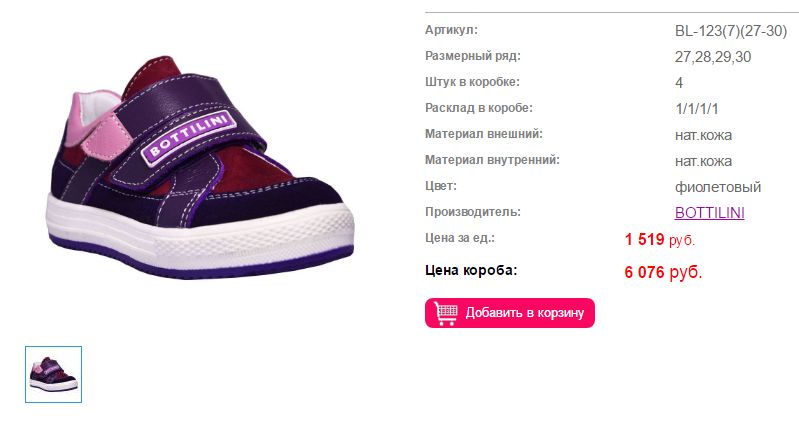Click the box layout value 1/1/1/1
Image resolution: width=799 pixels, height=426 pixels.
pos(697,109)
